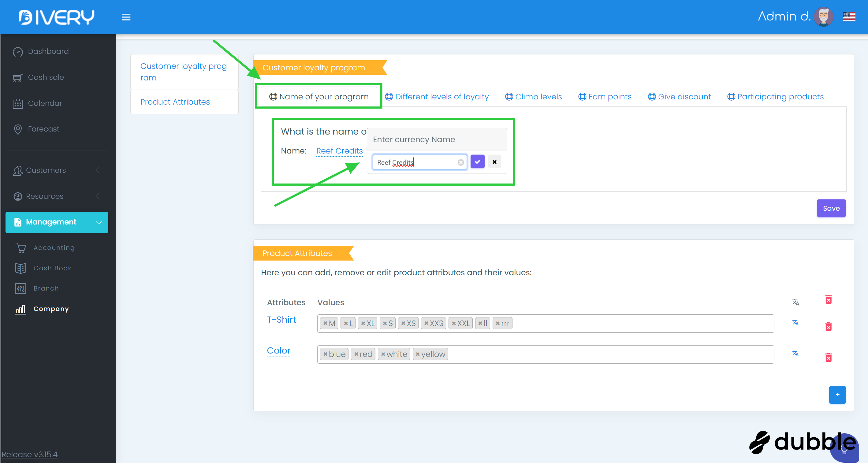Add a new product attribute

(837, 394)
